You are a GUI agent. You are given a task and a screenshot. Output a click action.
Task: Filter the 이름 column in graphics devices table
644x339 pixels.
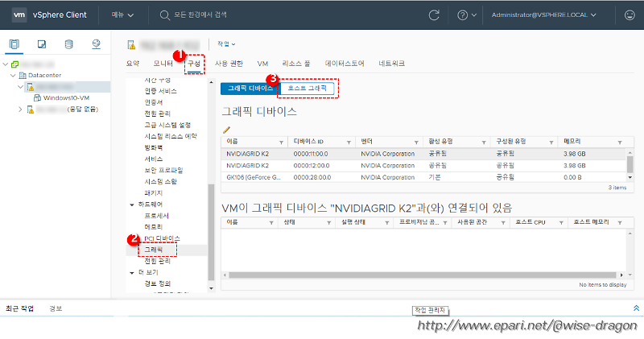tap(281, 143)
